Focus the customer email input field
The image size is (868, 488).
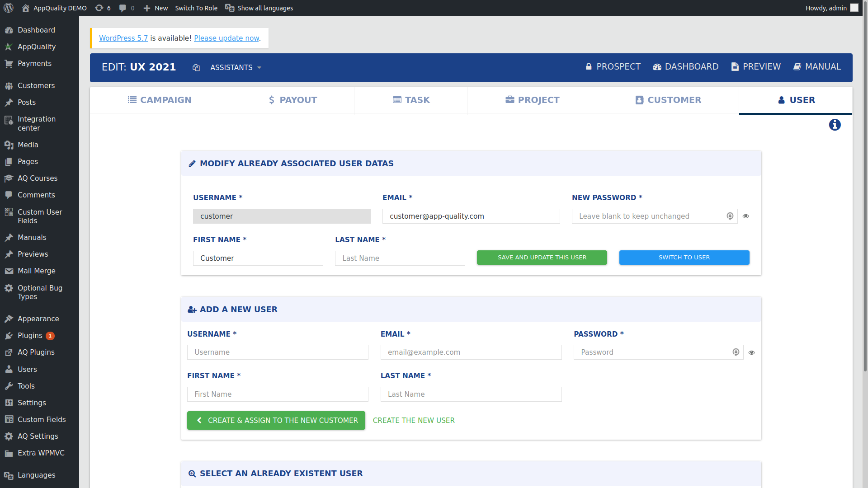(x=471, y=216)
